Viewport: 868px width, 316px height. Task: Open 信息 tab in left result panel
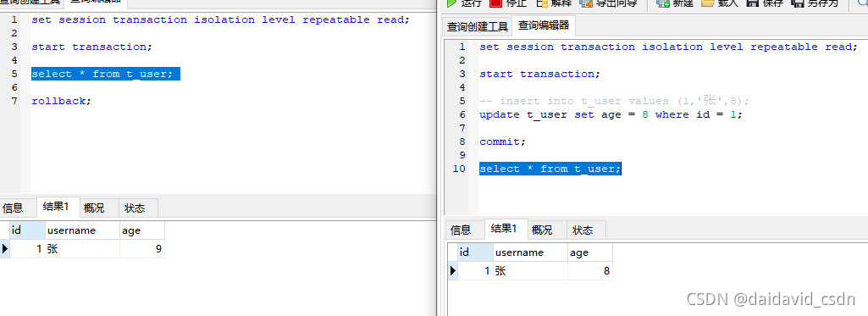14,208
